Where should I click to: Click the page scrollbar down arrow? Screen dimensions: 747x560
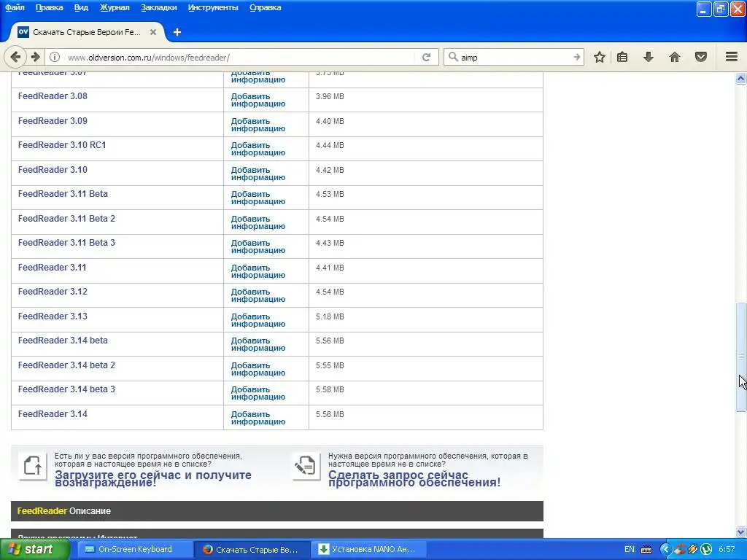(x=741, y=532)
